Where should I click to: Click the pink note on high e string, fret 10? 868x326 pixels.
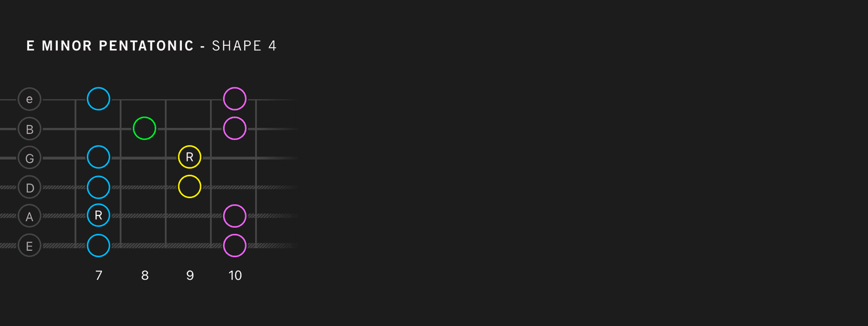(x=234, y=99)
